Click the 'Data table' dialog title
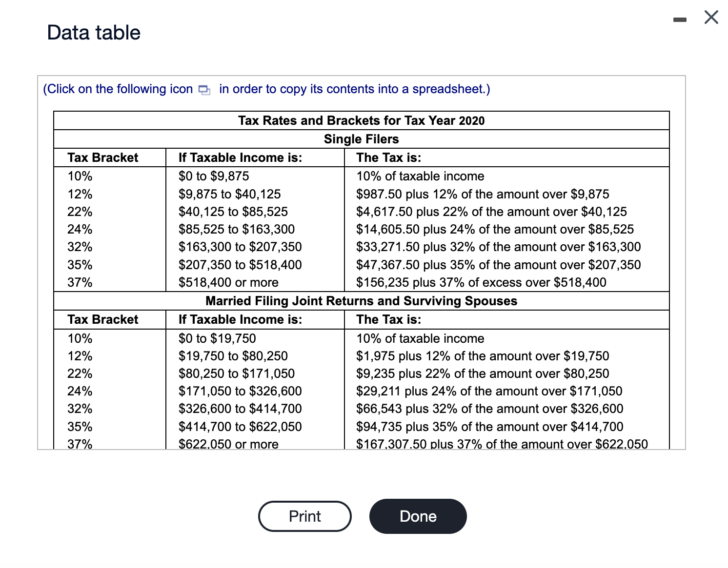This screenshot has height=568, width=728. (94, 33)
